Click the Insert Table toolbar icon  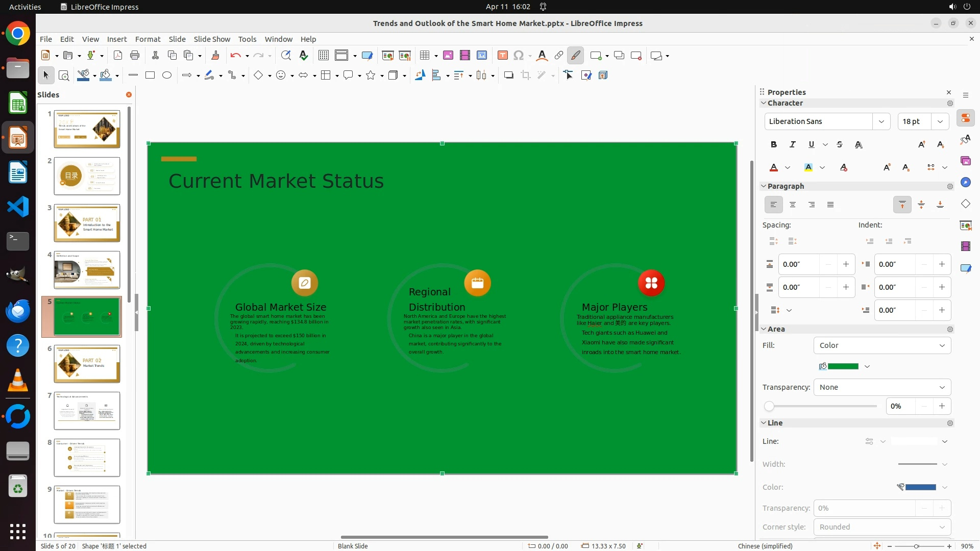(424, 56)
